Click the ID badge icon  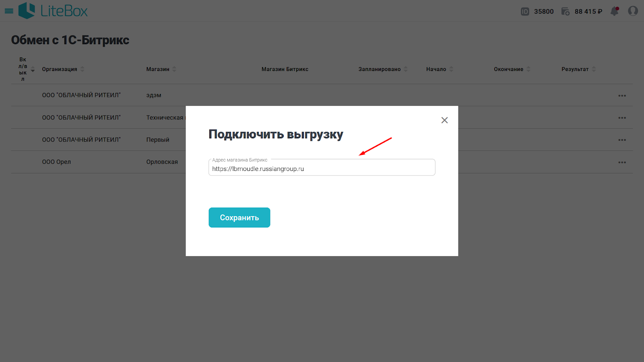(525, 12)
